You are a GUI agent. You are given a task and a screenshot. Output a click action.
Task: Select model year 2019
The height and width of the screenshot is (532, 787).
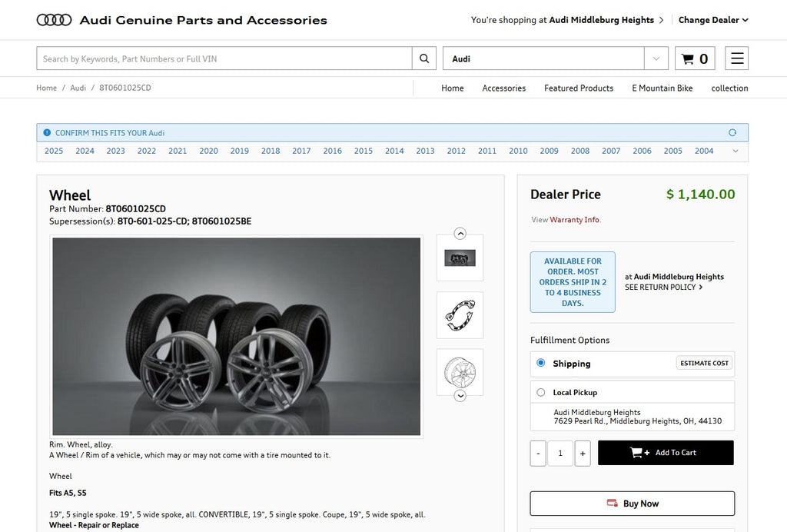(x=240, y=151)
